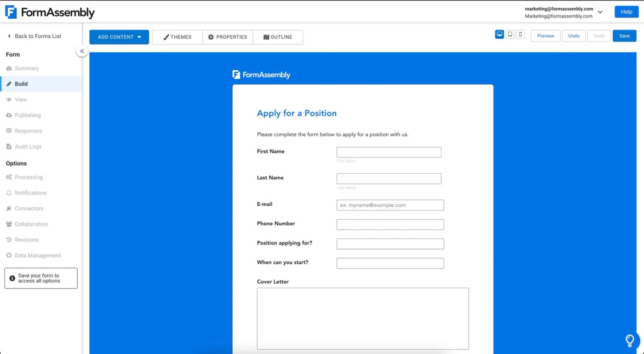The height and width of the screenshot is (354, 644).
Task: Switch to tablet preview mode icon
Action: 510,35
